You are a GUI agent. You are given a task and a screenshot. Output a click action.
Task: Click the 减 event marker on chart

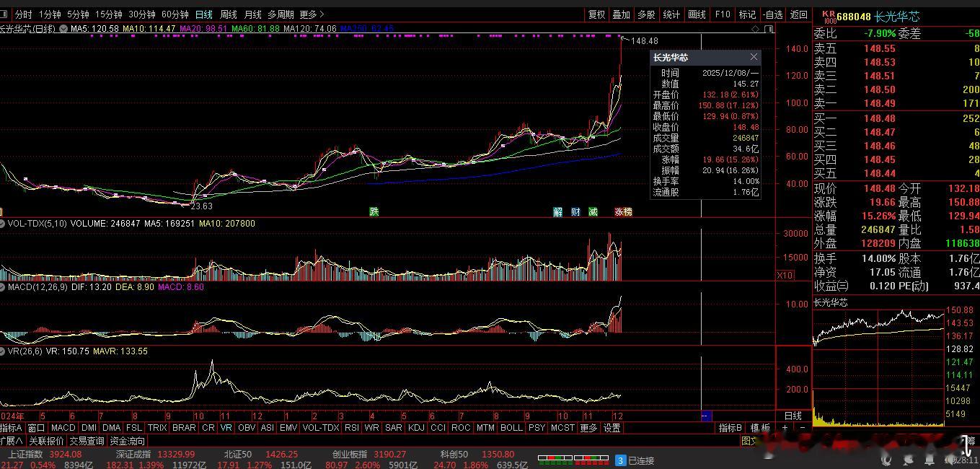click(x=593, y=211)
